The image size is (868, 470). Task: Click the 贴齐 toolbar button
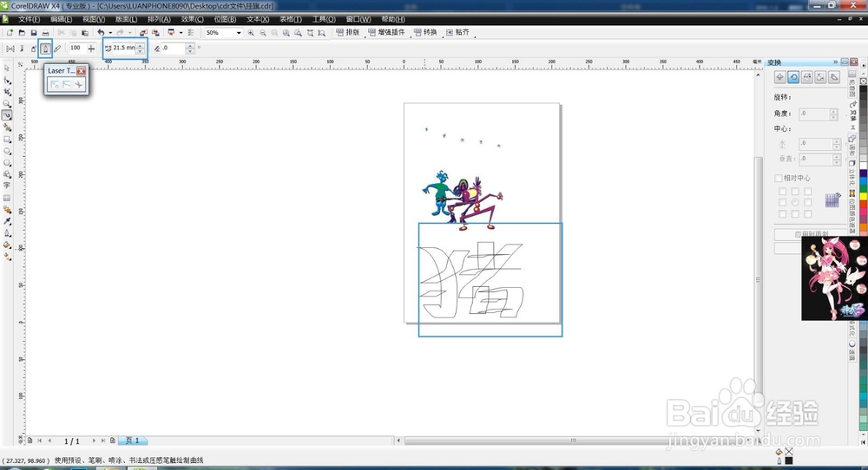tap(457, 33)
